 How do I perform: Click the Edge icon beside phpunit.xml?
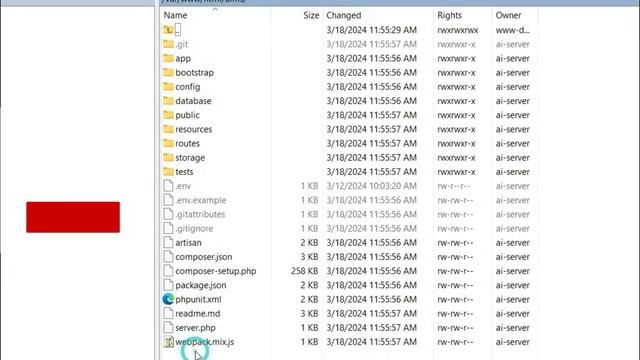[x=168, y=299]
